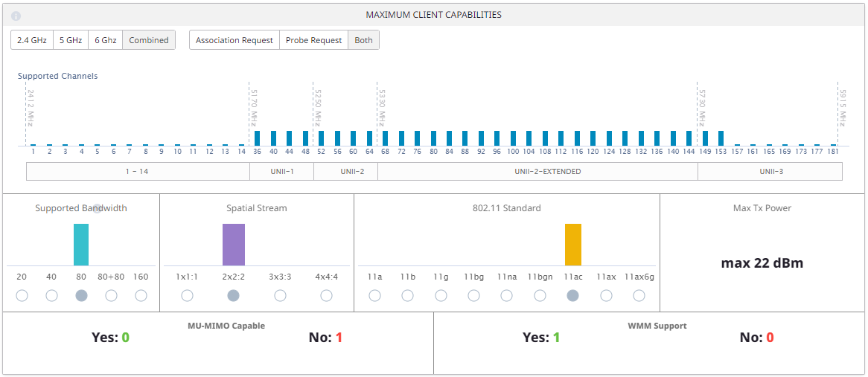
Task: Click the info icon beside the panel title
Action: 16,16
